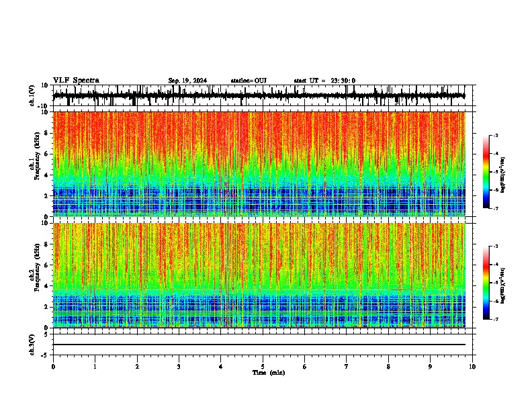Select ch.1 "Frequency (kHz)" axis label
532x411 pixels.
37,156
